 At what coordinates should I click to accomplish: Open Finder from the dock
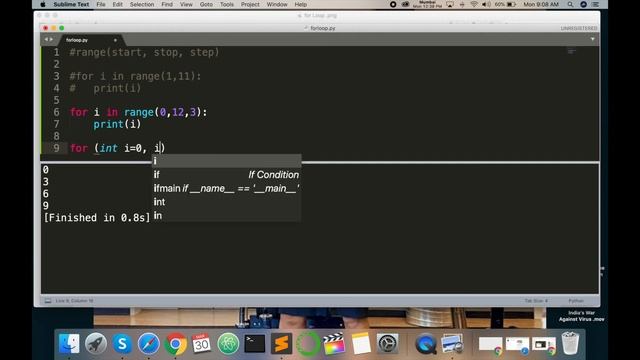tap(69, 343)
